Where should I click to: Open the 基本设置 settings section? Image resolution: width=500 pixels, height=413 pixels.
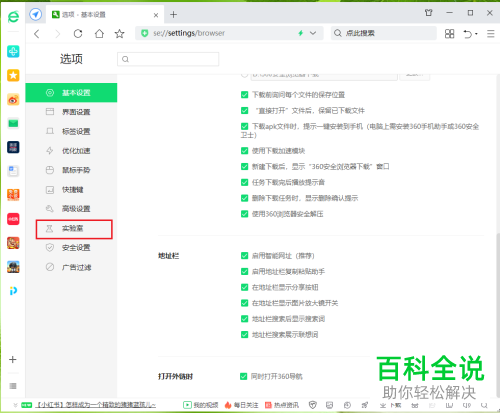click(x=71, y=93)
